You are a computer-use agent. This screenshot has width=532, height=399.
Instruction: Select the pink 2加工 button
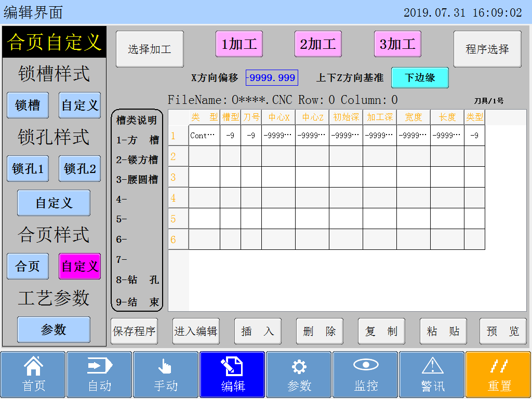click(318, 44)
